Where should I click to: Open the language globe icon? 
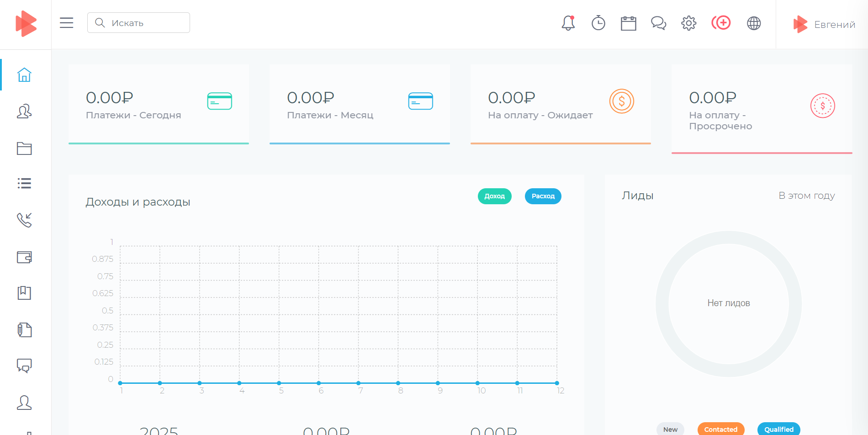tap(754, 23)
